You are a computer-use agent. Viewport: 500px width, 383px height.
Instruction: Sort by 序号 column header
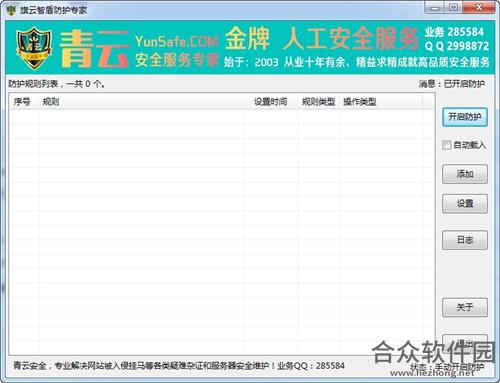[x=22, y=102]
